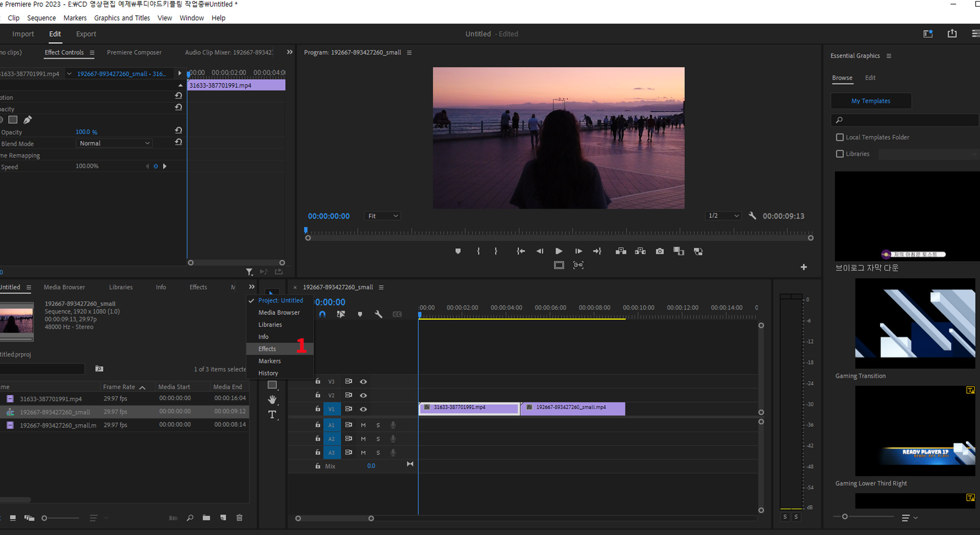This screenshot has height=535, width=980.
Task: Delete selected item with trash icon
Action: coord(240,518)
